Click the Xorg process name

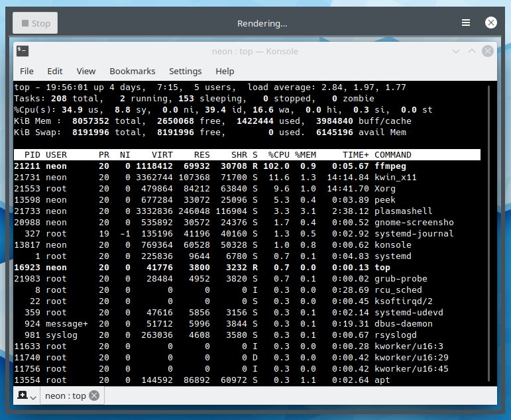click(385, 189)
